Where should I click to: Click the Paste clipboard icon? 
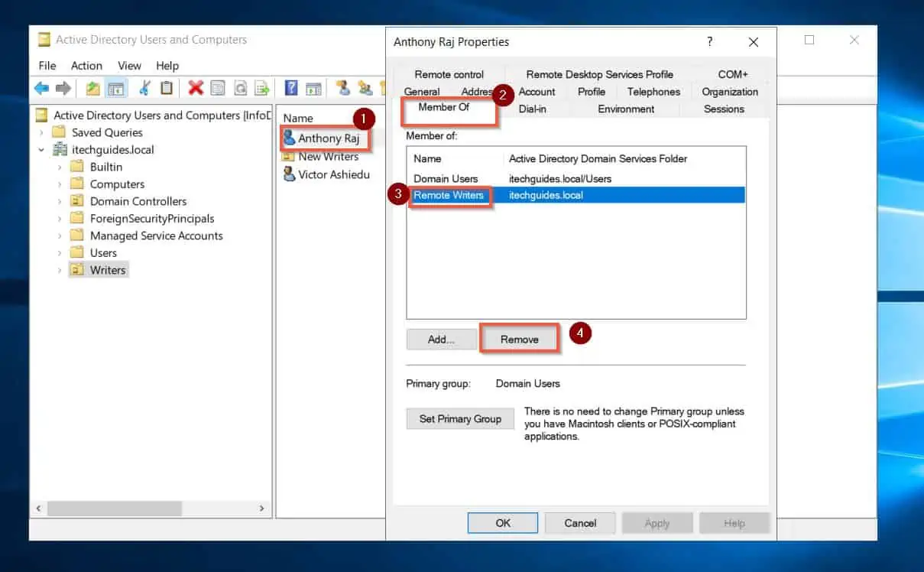167,89
